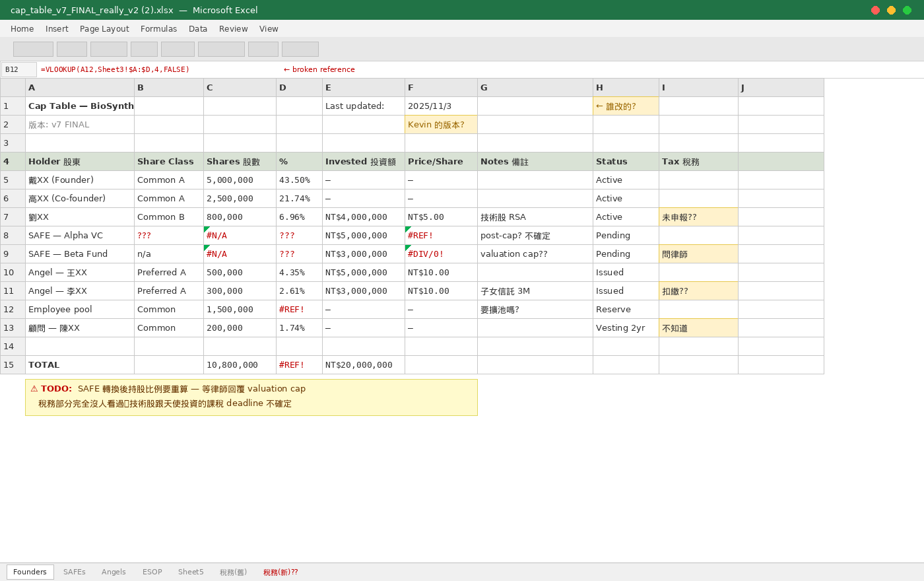
Task: Switch to the ESOP sheet tab
Action: (152, 572)
